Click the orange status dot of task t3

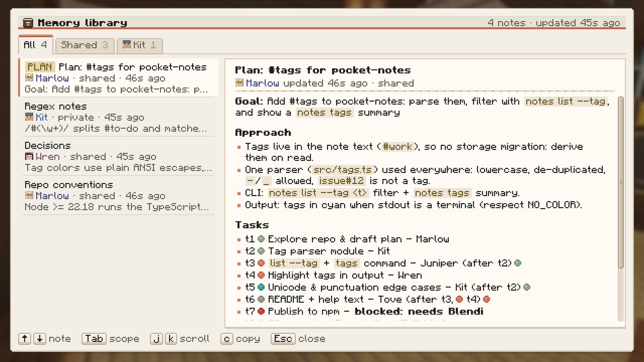coord(261,263)
